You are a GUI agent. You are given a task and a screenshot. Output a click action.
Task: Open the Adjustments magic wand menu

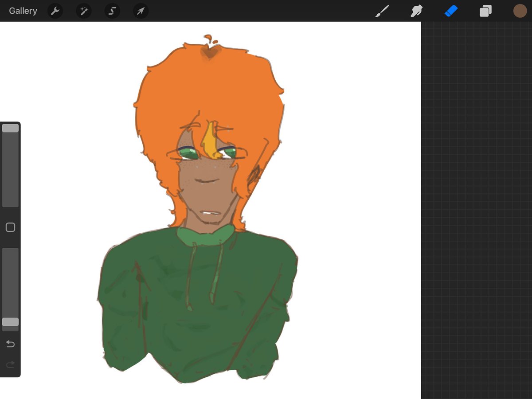[83, 11]
